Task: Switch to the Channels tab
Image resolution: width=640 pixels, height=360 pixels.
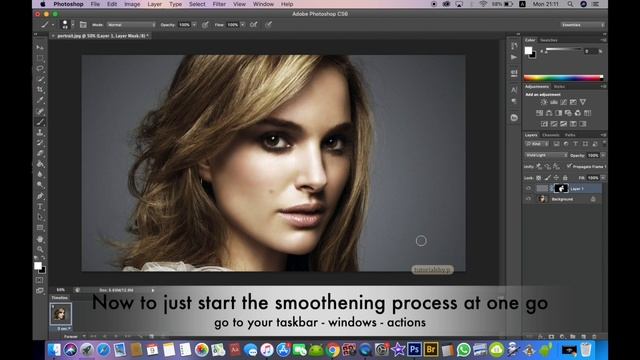Action: pos(551,135)
